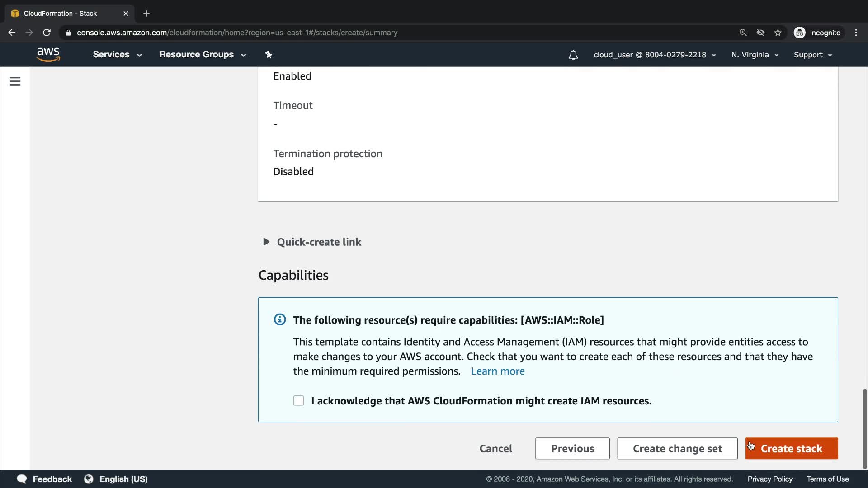Click the Create stack button
Viewport: 868px width, 488px height.
791,448
